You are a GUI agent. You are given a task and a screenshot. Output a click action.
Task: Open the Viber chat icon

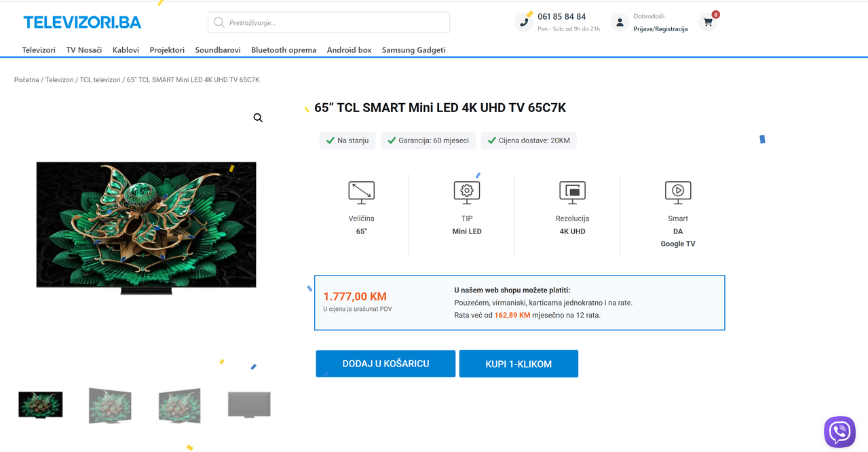tap(839, 432)
